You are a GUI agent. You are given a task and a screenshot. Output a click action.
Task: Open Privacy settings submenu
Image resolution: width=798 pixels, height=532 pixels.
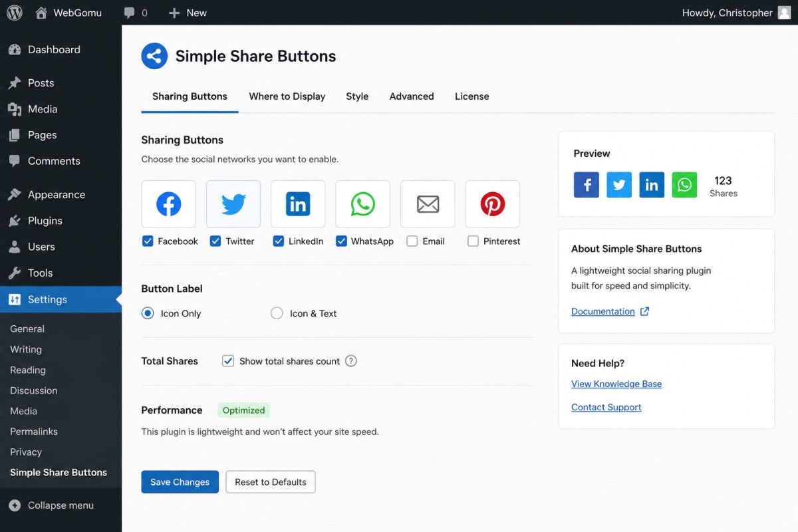click(x=26, y=452)
